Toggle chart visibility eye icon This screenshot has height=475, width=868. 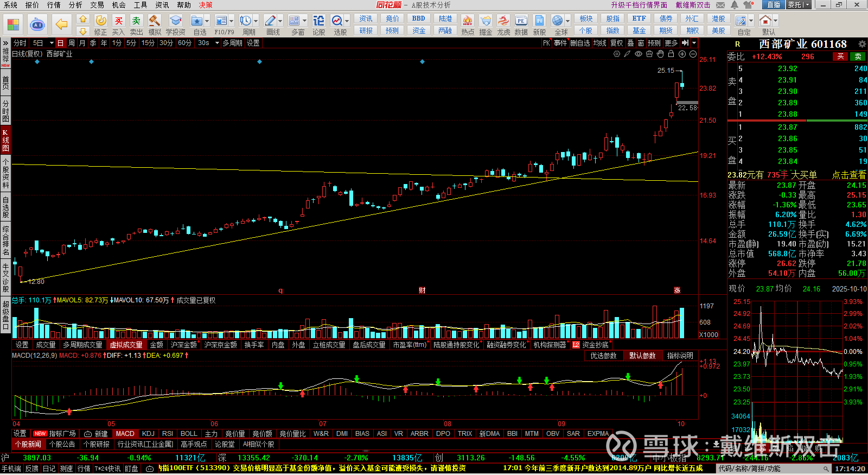[639, 54]
